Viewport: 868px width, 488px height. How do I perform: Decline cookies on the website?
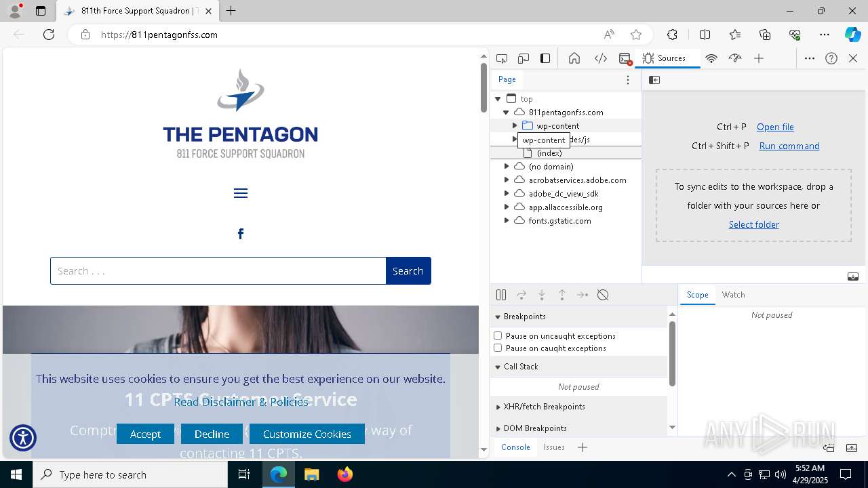tap(212, 434)
